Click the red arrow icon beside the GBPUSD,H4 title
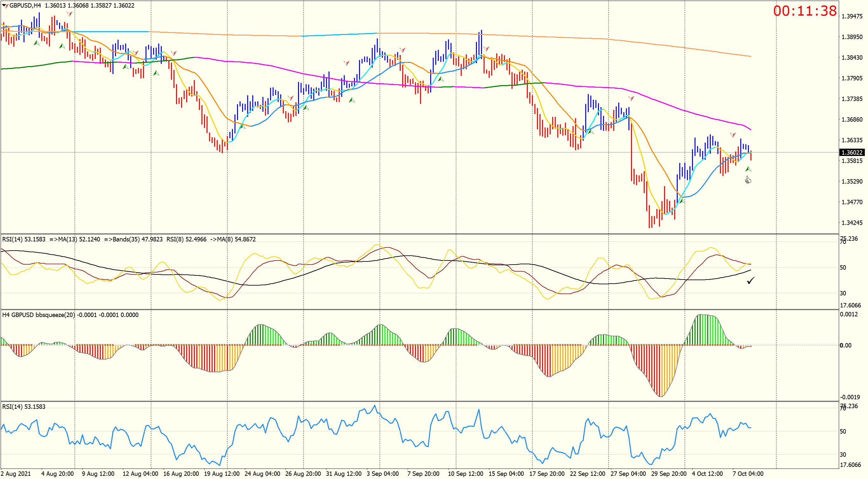 coord(7,6)
